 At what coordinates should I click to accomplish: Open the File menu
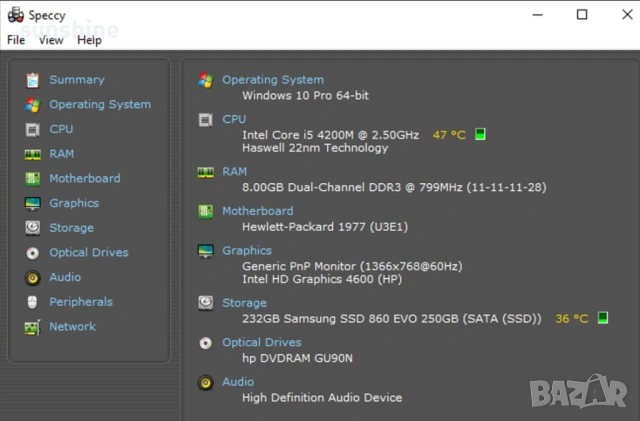[x=16, y=40]
